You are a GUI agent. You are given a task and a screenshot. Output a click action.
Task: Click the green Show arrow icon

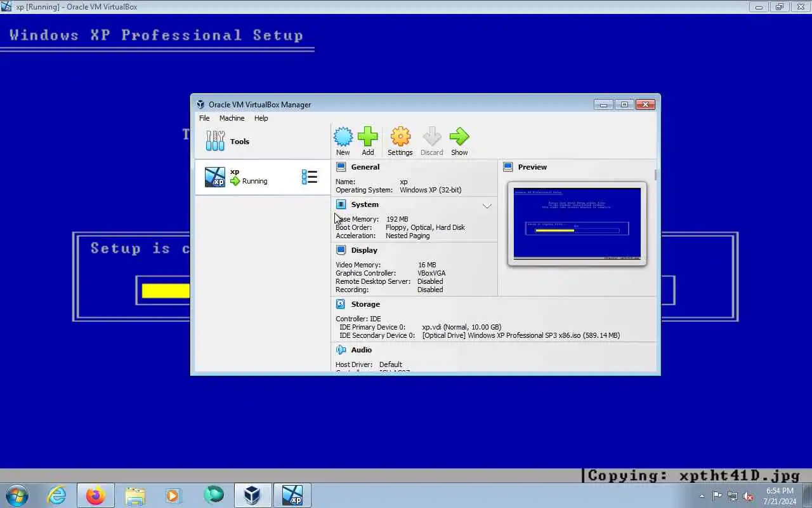click(459, 137)
